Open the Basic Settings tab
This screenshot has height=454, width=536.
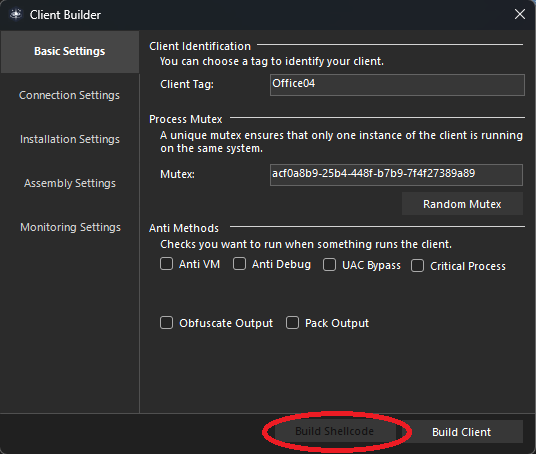pyautogui.click(x=70, y=51)
